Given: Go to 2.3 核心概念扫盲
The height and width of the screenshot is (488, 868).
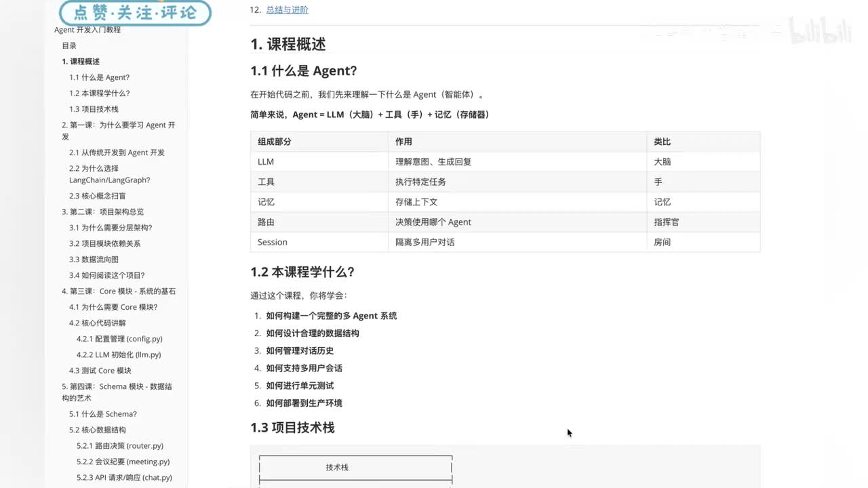Looking at the screenshot, I should coord(98,196).
